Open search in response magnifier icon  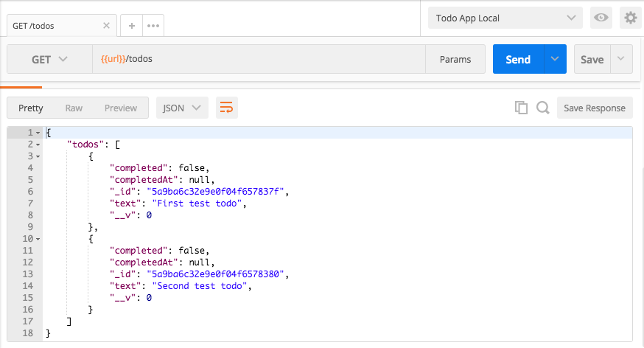543,108
